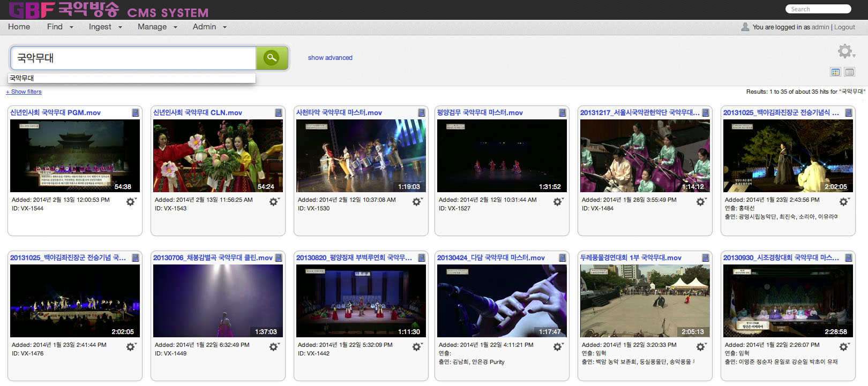Click the logged-in user avatar icon

745,27
